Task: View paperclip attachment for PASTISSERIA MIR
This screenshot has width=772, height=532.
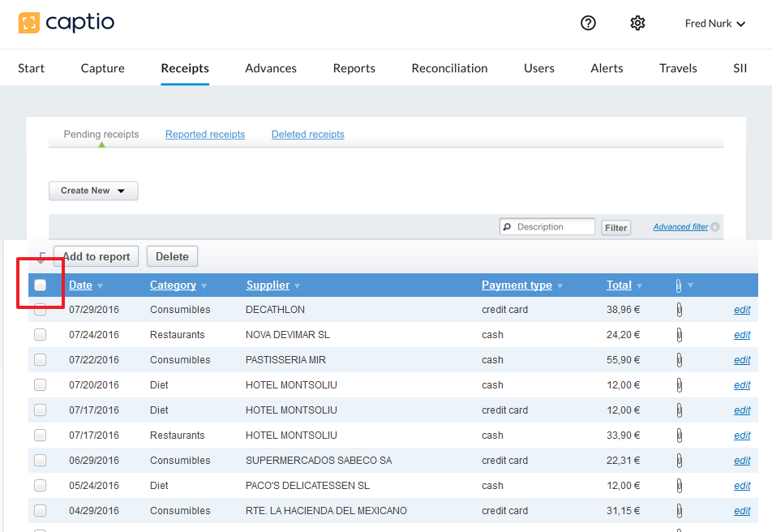Action: pos(679,360)
